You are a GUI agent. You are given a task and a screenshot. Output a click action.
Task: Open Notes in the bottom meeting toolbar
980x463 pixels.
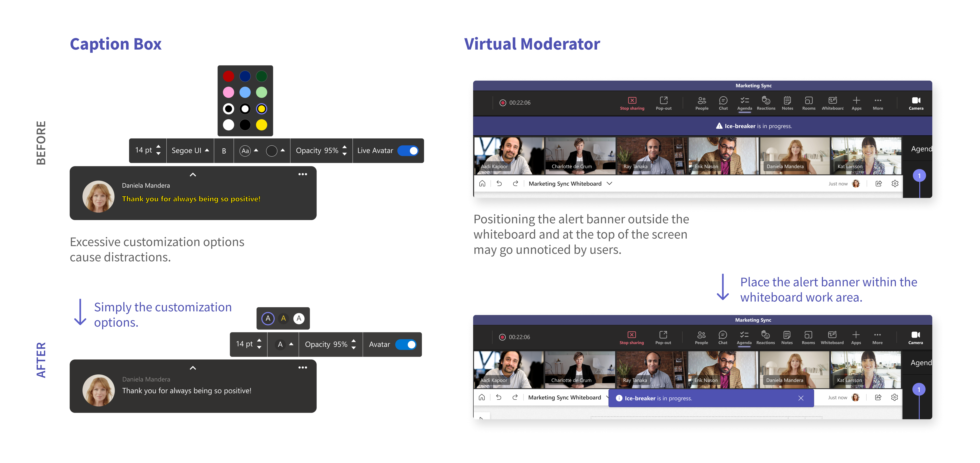787,338
